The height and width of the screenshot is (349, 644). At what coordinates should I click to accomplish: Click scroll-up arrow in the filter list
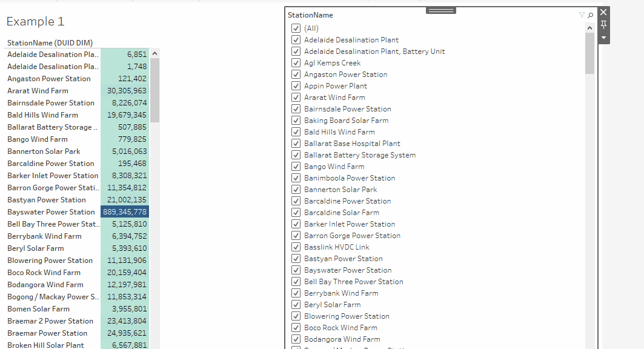(x=589, y=28)
